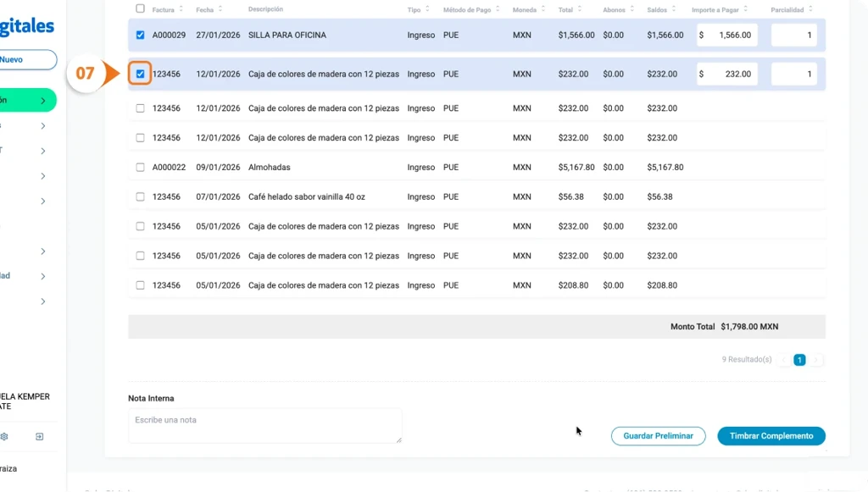This screenshot has width=868, height=492.
Task: Check the Almohadas invoice row
Action: [x=141, y=168]
